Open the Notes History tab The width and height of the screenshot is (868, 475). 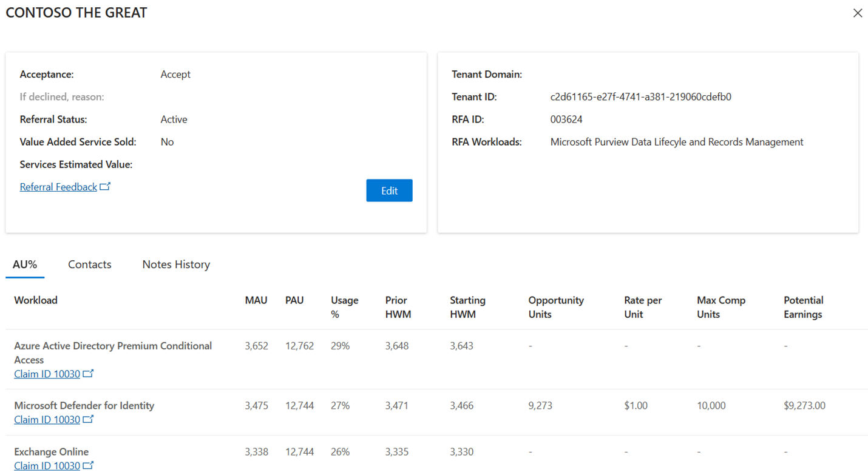(x=176, y=264)
